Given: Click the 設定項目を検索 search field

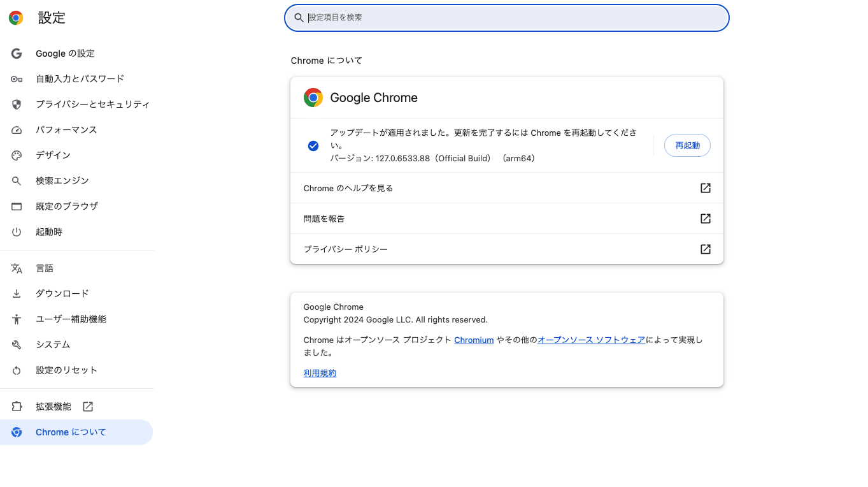Looking at the screenshot, I should click(506, 18).
